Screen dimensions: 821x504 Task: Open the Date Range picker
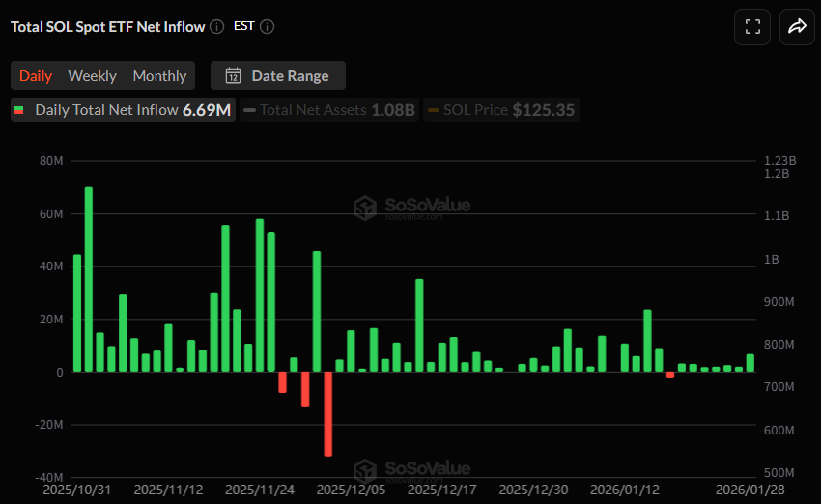(278, 75)
